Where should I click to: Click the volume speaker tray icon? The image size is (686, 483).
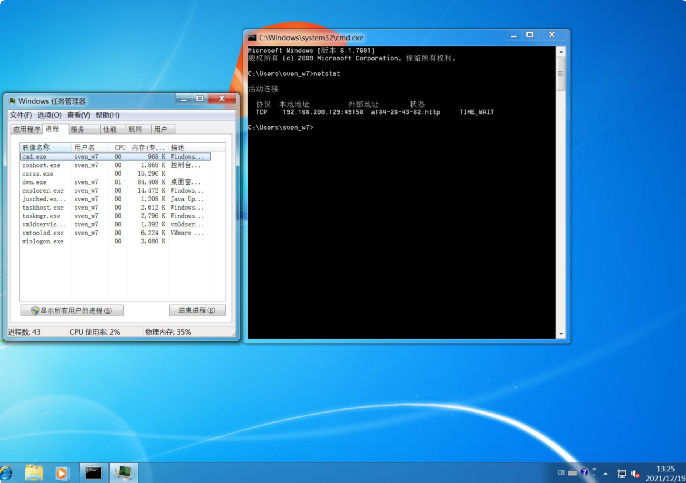point(637,471)
